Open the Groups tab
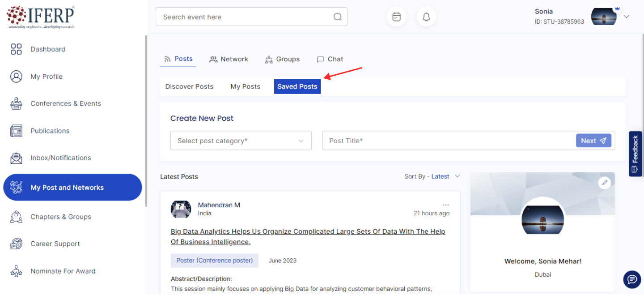 [x=283, y=59]
